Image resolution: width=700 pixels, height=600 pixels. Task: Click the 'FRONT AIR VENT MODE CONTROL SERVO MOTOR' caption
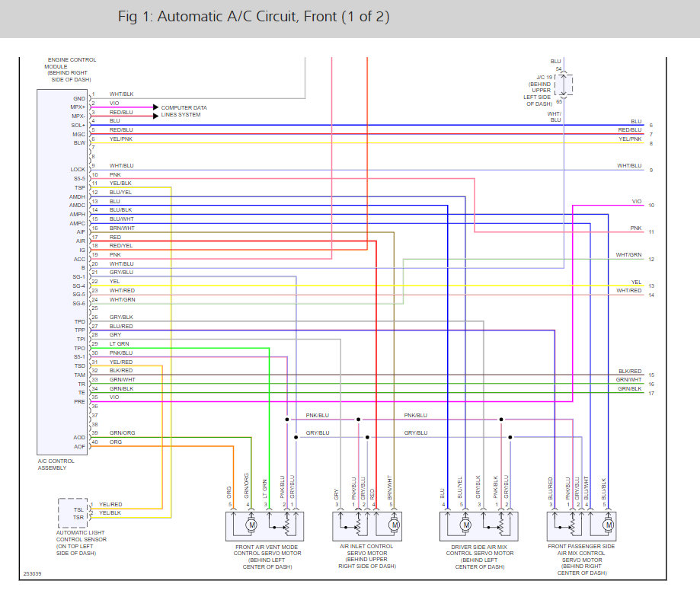point(267,557)
